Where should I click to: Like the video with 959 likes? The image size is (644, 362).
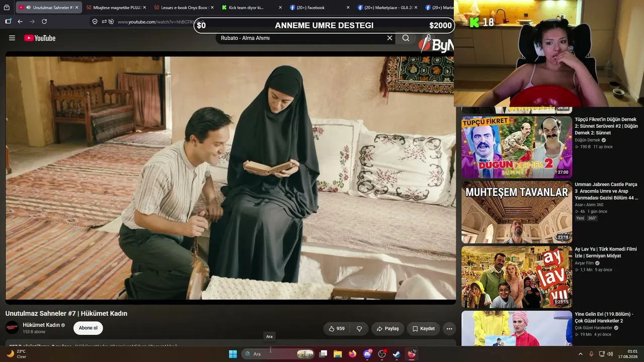pyautogui.click(x=337, y=329)
